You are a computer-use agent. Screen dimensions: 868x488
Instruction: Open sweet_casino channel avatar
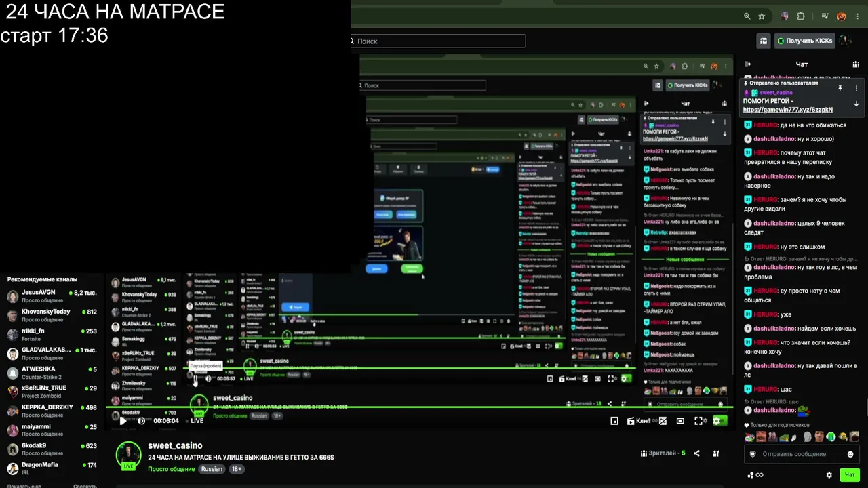[x=128, y=455]
